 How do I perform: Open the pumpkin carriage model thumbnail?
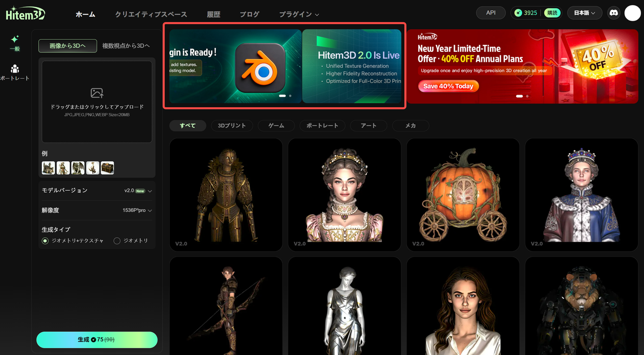[462, 194]
